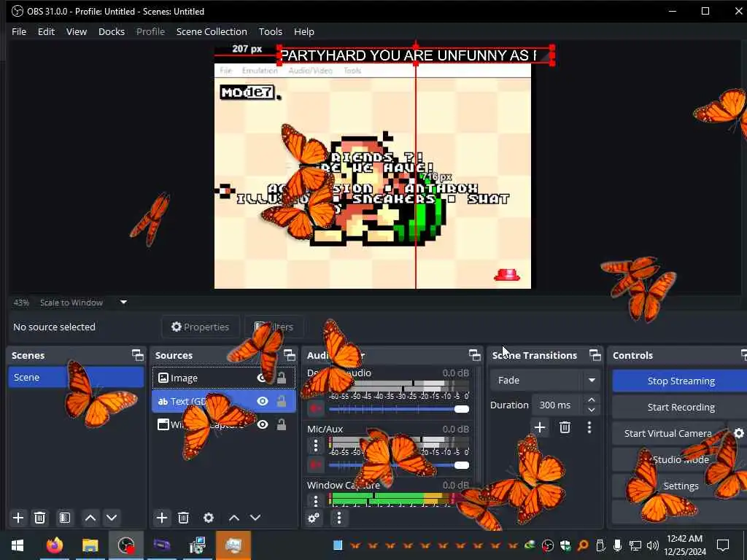Add a new scene transition

pyautogui.click(x=540, y=427)
